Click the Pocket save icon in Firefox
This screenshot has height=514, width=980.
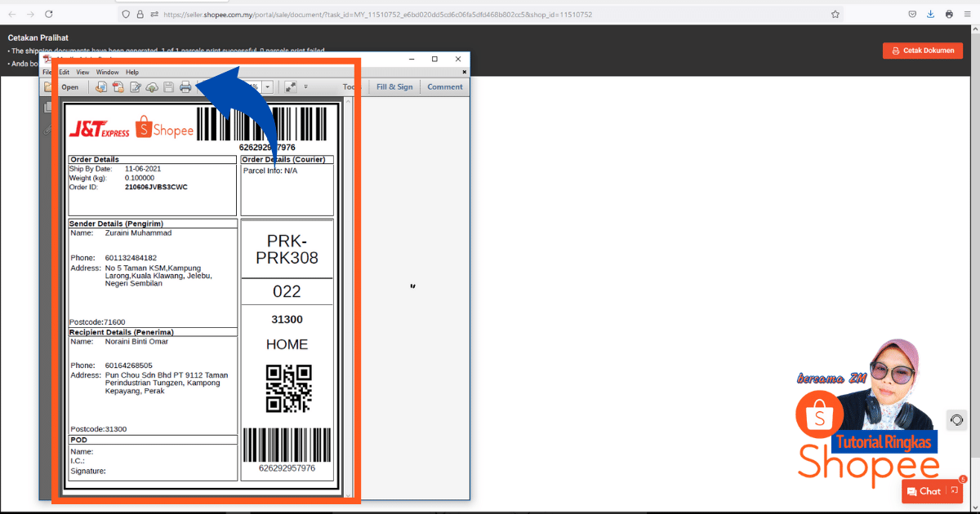[912, 15]
